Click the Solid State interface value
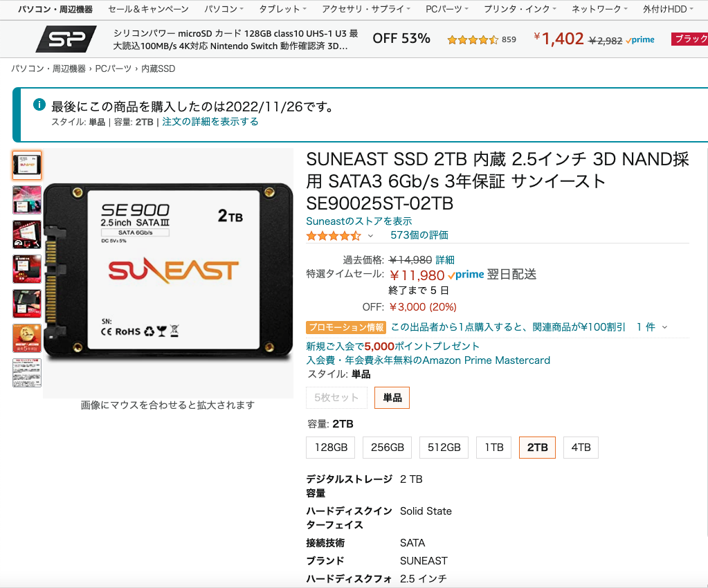Image resolution: width=708 pixels, height=588 pixels. point(426,511)
